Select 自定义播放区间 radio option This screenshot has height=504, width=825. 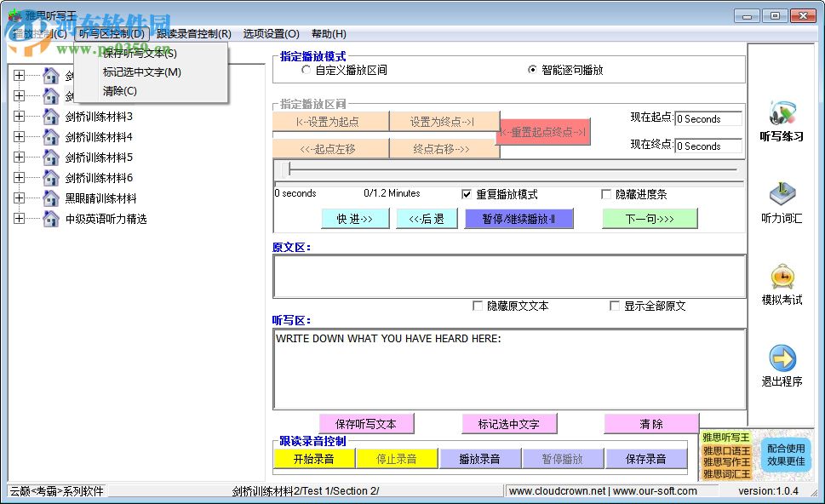(x=306, y=70)
